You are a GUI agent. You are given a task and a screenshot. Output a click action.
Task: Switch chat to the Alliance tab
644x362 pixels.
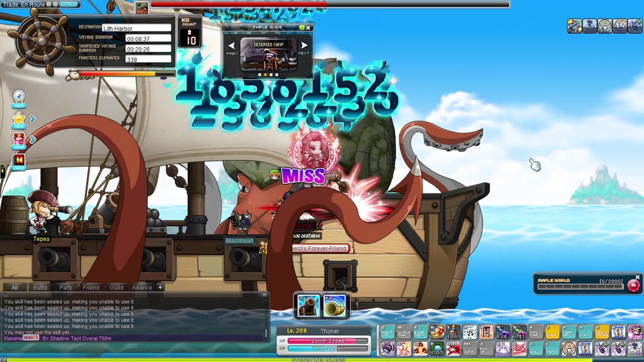(142, 288)
